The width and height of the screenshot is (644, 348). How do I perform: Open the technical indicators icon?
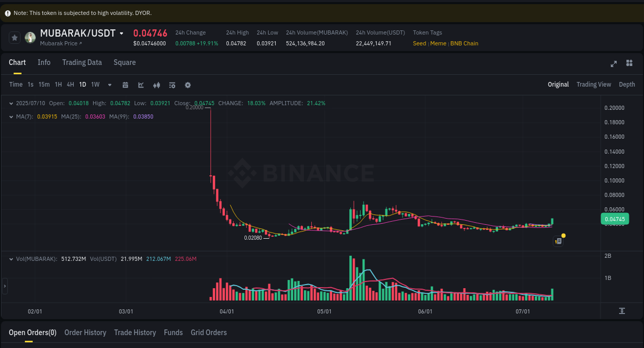[157, 85]
